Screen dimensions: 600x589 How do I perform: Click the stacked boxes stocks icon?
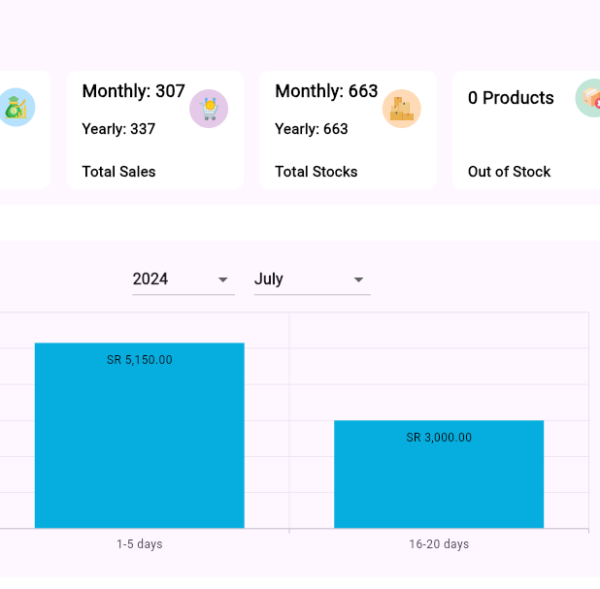click(x=402, y=108)
